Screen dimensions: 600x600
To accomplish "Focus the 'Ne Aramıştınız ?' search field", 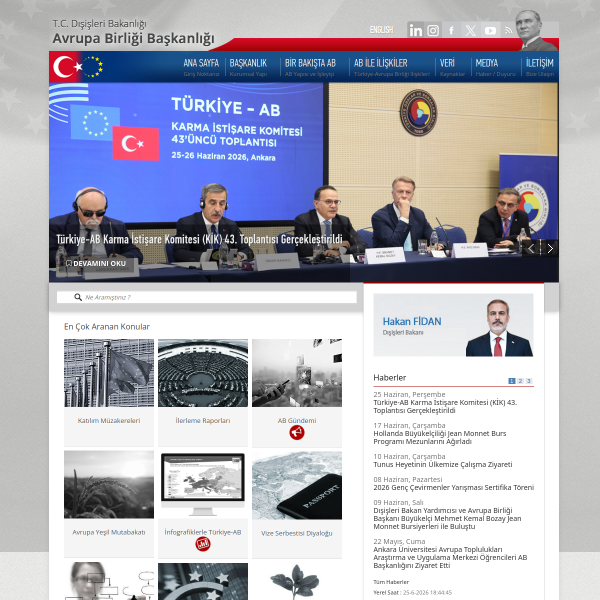I will click(x=207, y=297).
